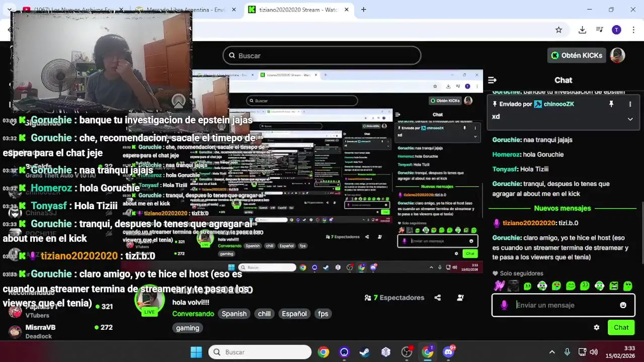644x362 pixels.
Task: Open the Windows Start menu
Action: (196, 352)
